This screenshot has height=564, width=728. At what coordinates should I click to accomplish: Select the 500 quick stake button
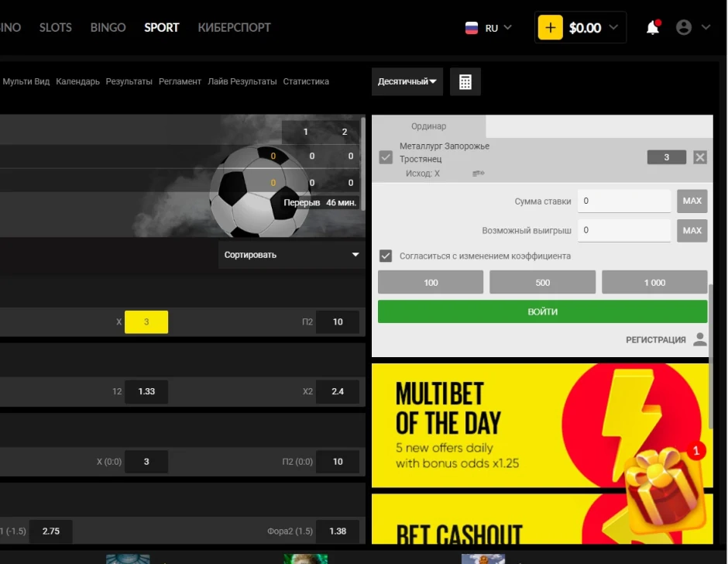coord(542,283)
